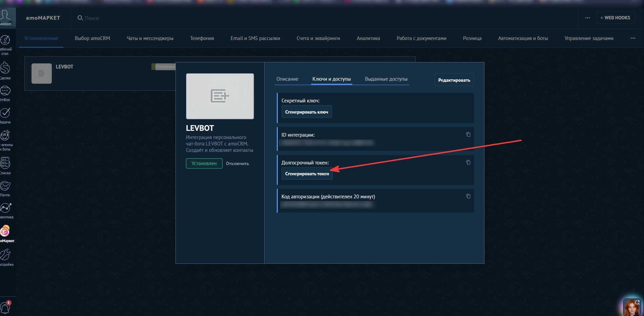
Task: Open the Mail icon in the sidebar
Action: pyautogui.click(x=5, y=186)
